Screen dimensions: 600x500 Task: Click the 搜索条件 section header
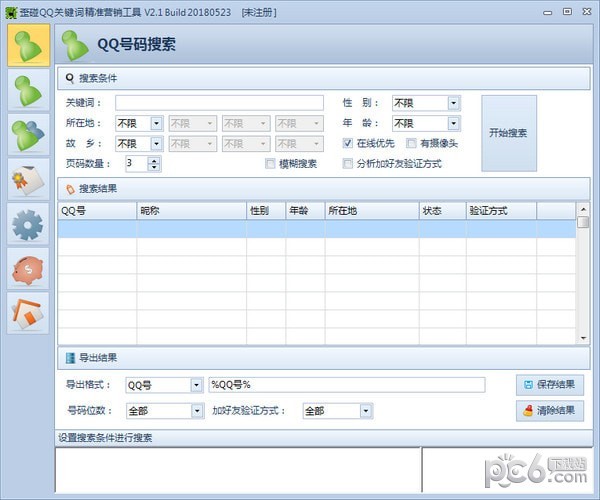(x=324, y=78)
